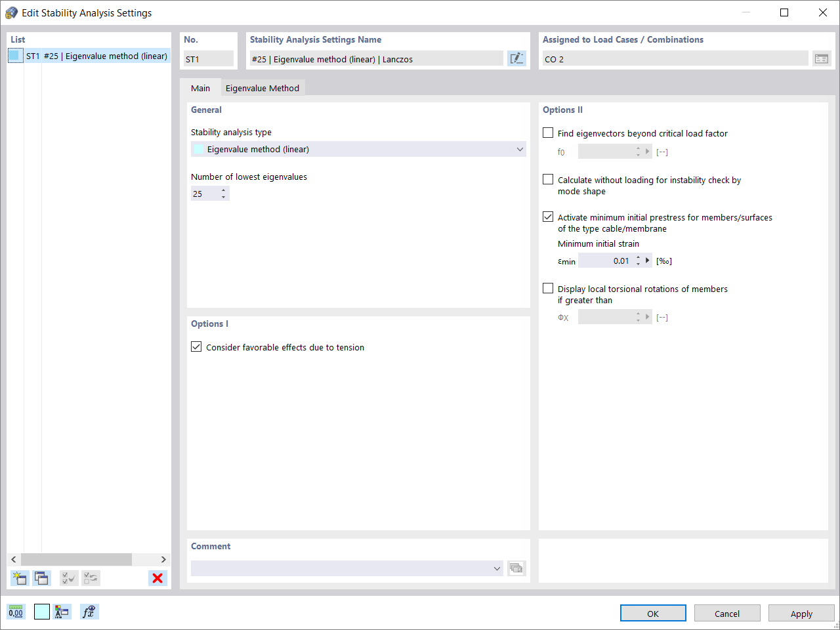Open the Comment dropdown
The width and height of the screenshot is (840, 630).
coord(497,568)
